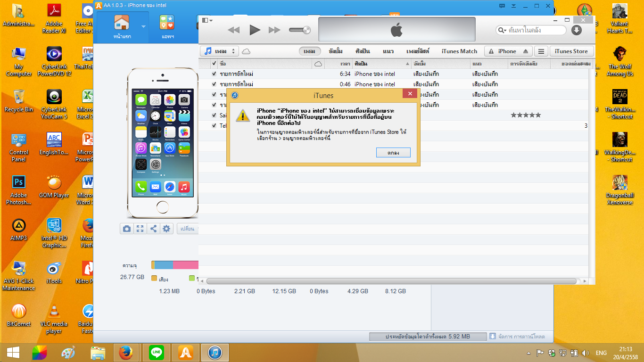Uncheck the Tel… song row checkbox
The width and height of the screenshot is (644, 362).
(x=214, y=126)
